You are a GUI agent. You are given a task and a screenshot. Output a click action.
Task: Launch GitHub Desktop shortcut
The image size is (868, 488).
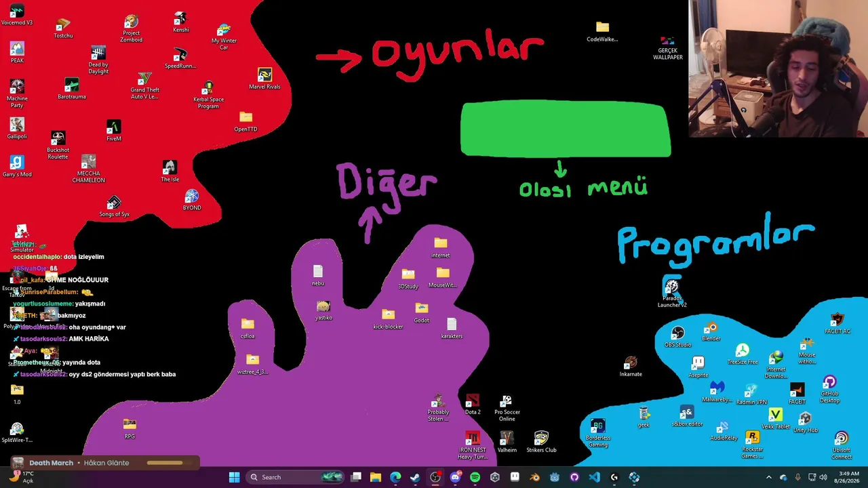829,389
